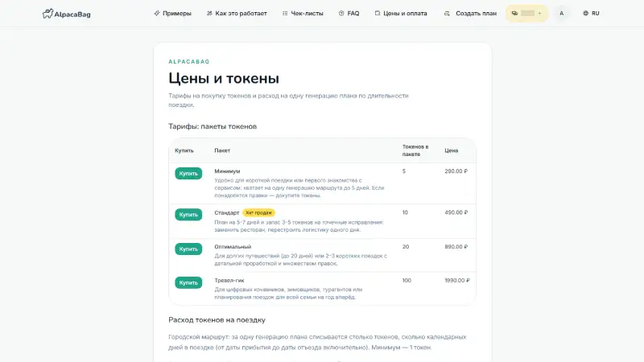Click the question mark icon beside FAQ
The image size is (644, 362).
pos(341,13)
